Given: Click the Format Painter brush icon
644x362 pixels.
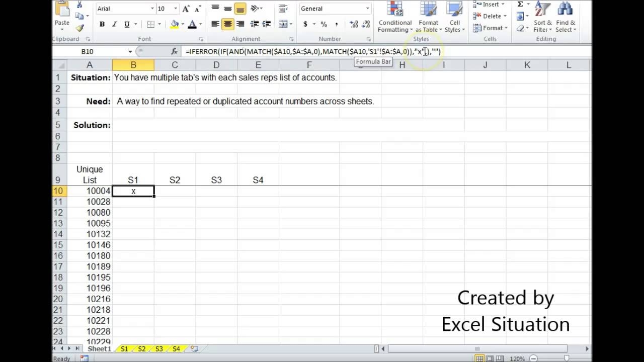Looking at the screenshot, I should [79, 28].
